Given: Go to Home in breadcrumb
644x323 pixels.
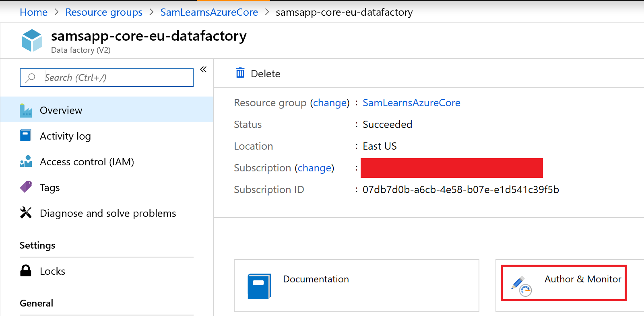Looking at the screenshot, I should click(33, 12).
